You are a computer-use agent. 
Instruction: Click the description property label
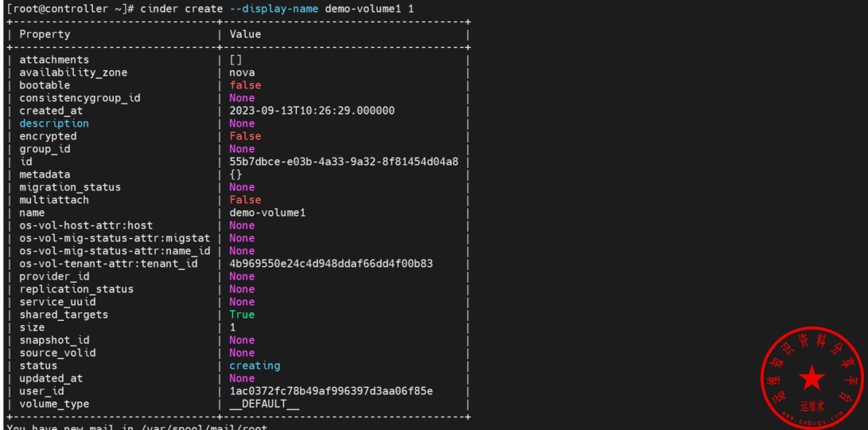[x=54, y=123]
